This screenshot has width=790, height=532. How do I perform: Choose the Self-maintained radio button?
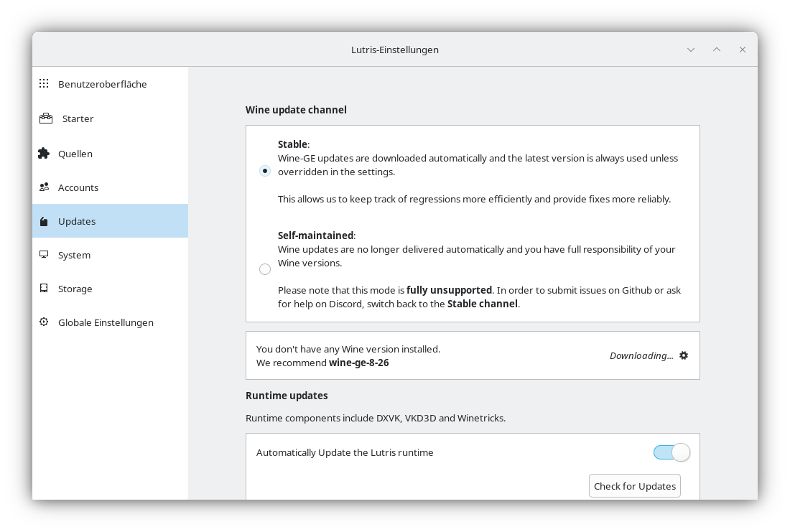[265, 269]
